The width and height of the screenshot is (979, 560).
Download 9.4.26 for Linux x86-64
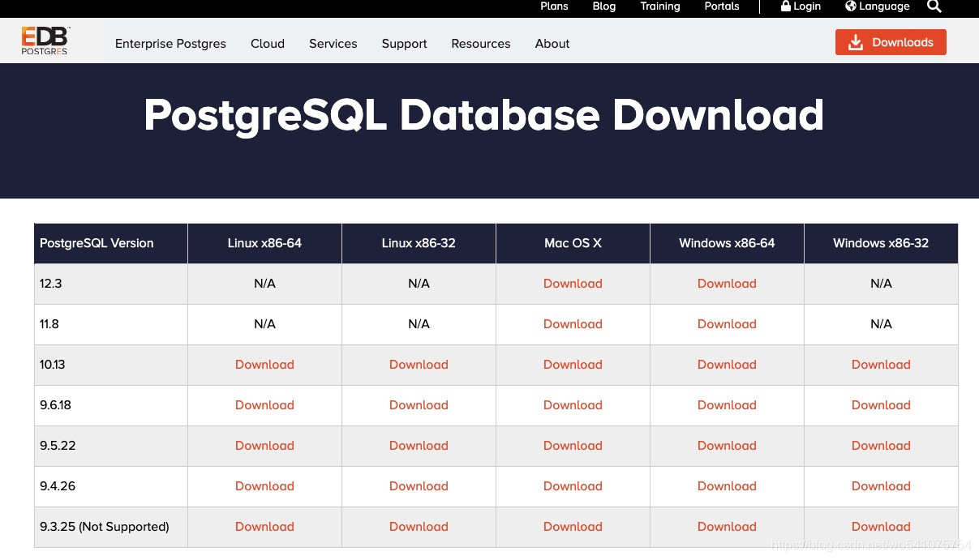(x=264, y=486)
